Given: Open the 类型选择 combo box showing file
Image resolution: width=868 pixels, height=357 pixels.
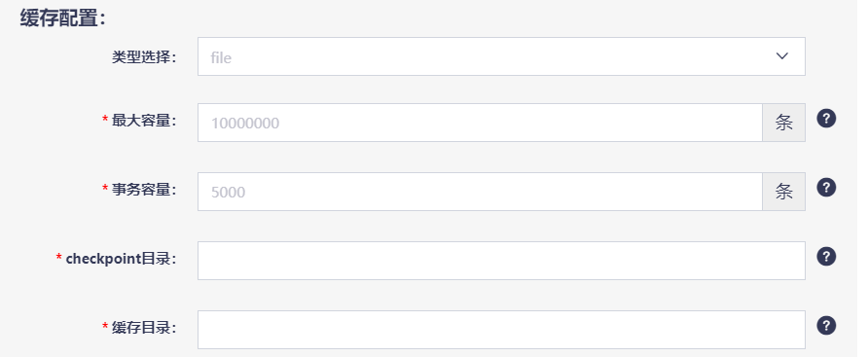Looking at the screenshot, I should 501,56.
